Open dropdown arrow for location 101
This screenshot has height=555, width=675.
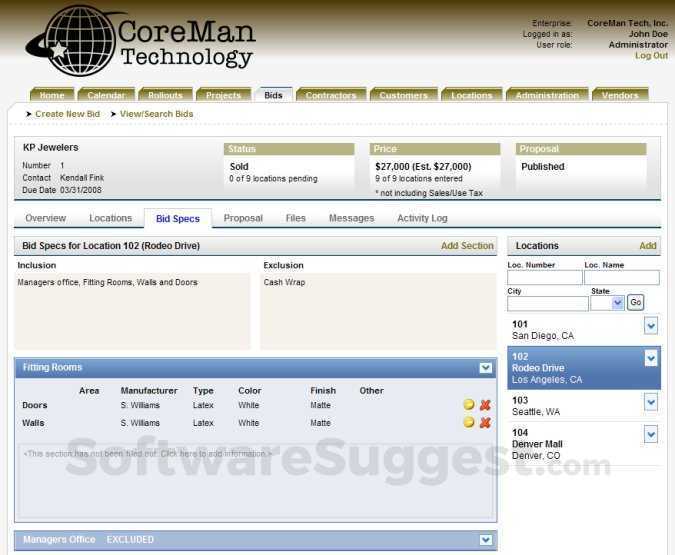pos(651,326)
